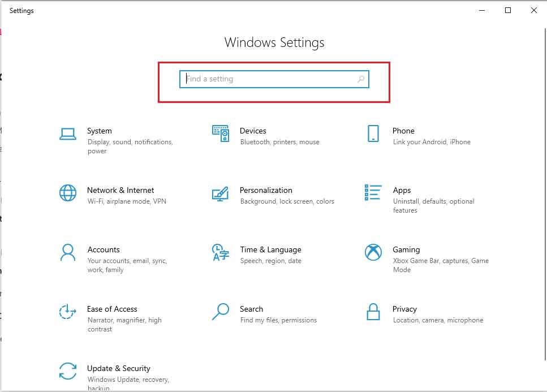Image resolution: width=547 pixels, height=392 pixels.
Task: Open the Apps list icon
Action: pos(373,192)
